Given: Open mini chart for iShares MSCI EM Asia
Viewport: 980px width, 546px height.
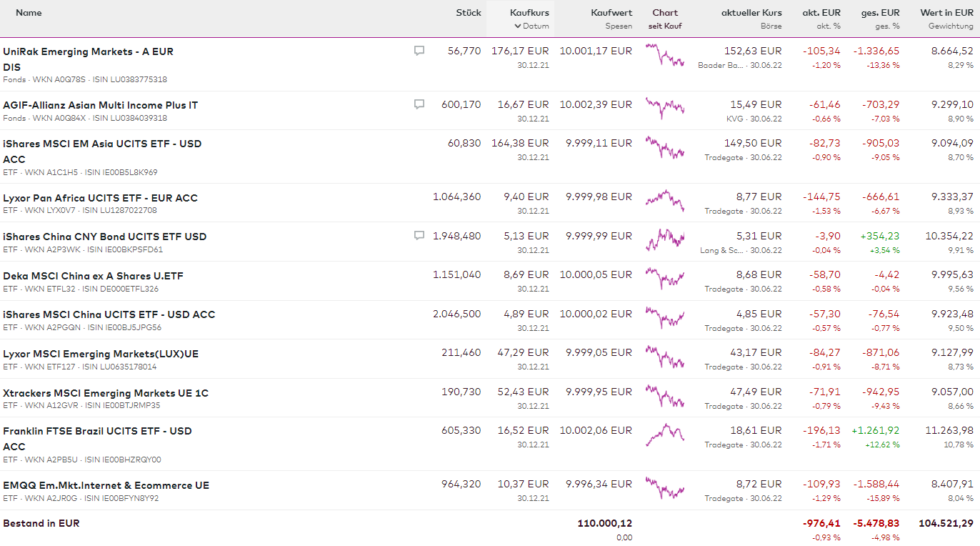Looking at the screenshot, I should tap(665, 147).
